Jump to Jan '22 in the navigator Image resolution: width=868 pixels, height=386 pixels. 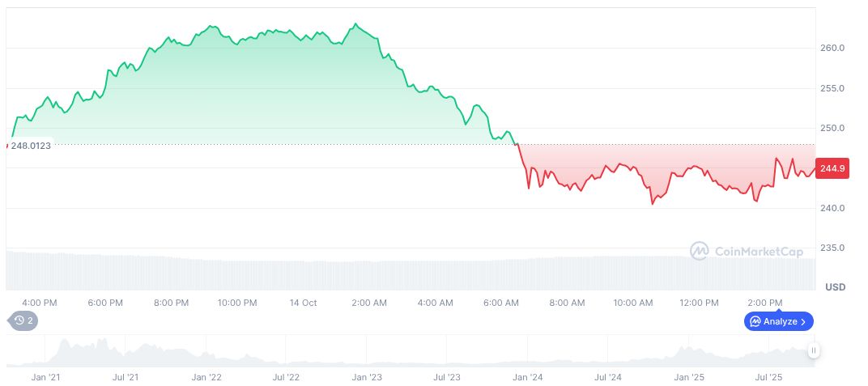(x=206, y=377)
